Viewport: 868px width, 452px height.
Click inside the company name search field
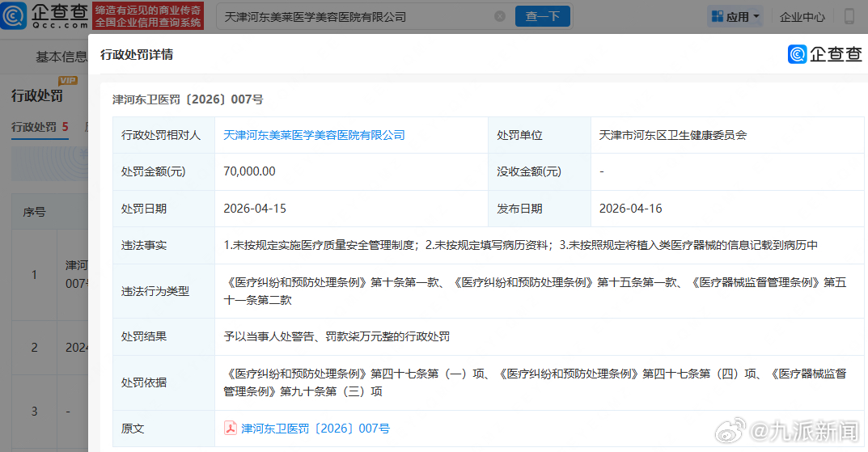[356, 16]
